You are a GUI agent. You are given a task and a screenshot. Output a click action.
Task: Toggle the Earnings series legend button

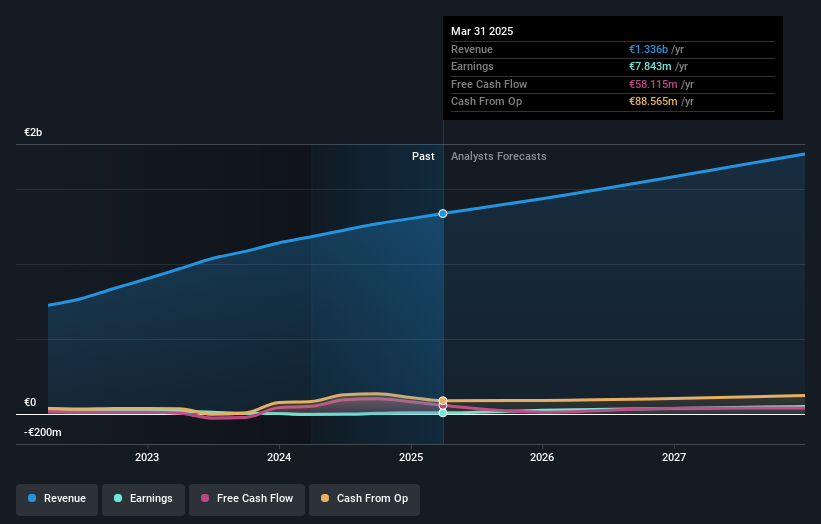pyautogui.click(x=143, y=499)
